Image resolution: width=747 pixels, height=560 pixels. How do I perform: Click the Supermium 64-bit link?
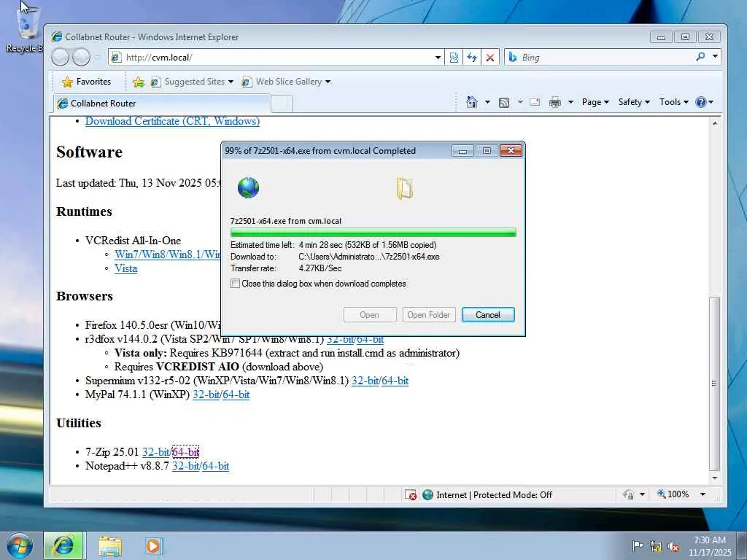pos(395,381)
